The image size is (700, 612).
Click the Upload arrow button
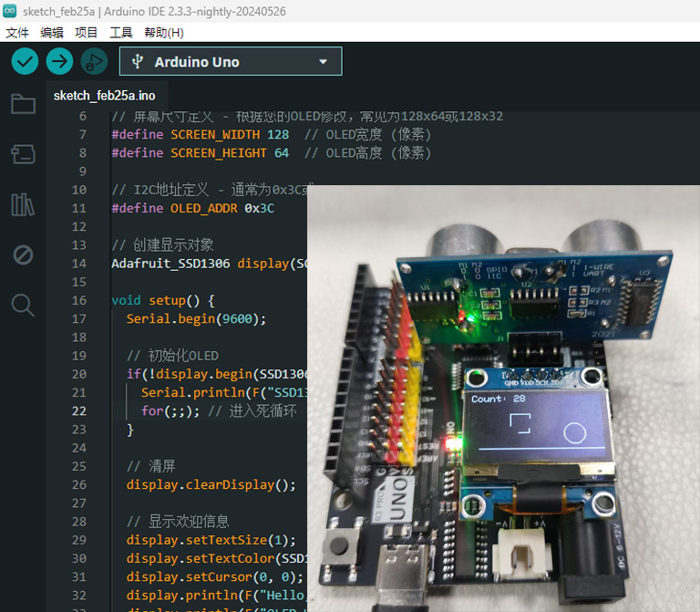59,61
